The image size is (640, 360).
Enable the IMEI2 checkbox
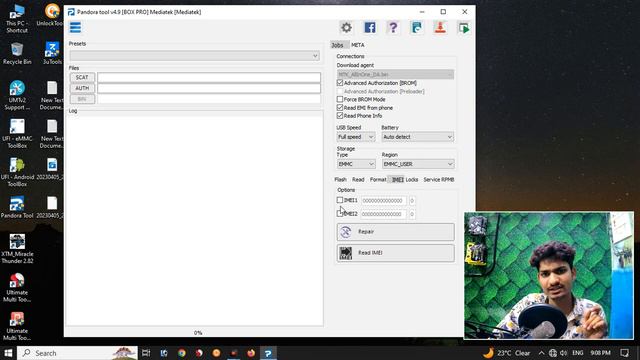[340, 213]
